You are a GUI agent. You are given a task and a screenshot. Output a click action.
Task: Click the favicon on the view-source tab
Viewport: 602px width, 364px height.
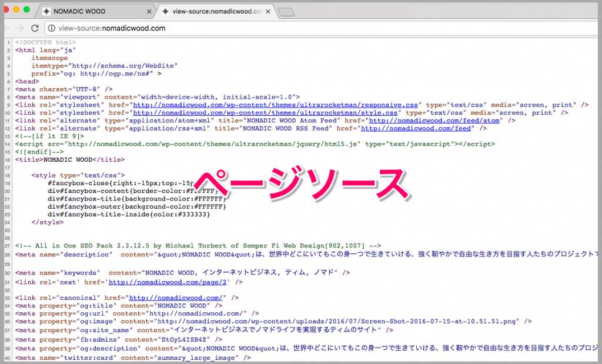tap(166, 11)
